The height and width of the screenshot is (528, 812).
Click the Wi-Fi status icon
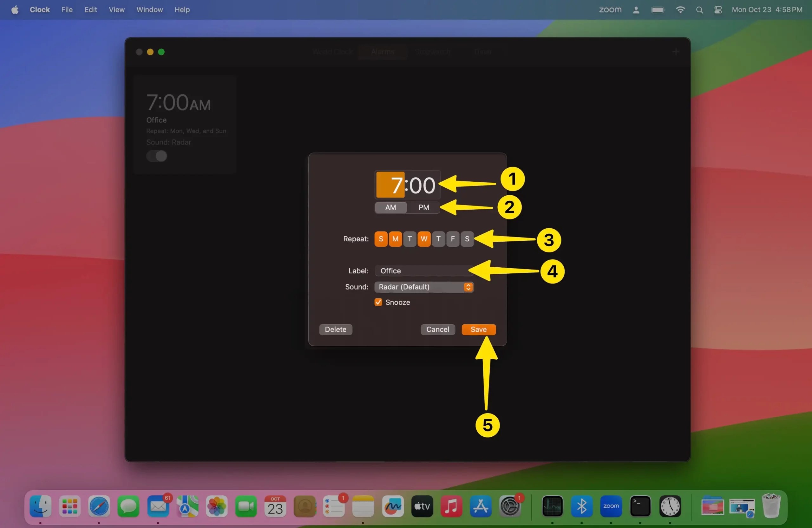click(x=680, y=10)
